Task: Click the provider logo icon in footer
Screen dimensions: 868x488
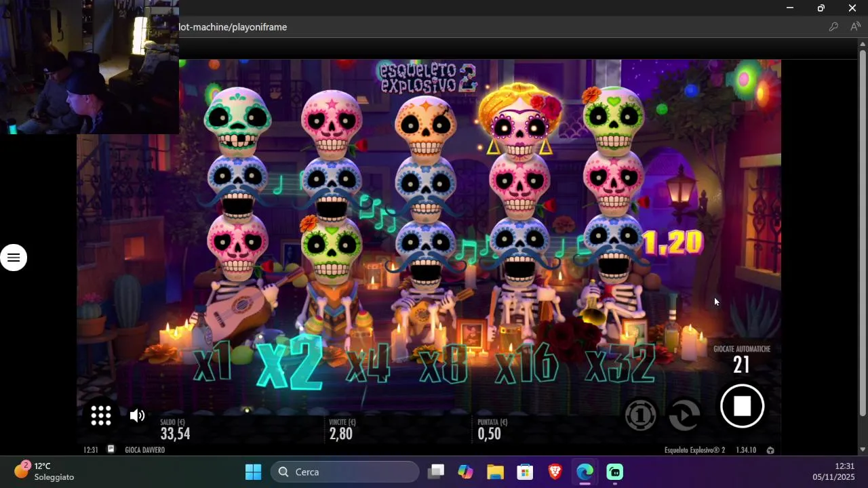Action: (770, 450)
